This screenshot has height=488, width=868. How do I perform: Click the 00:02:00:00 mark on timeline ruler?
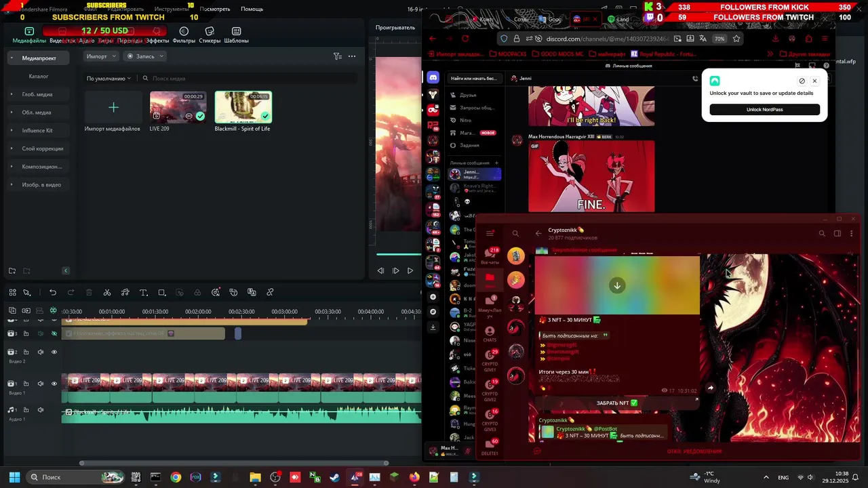(x=198, y=312)
